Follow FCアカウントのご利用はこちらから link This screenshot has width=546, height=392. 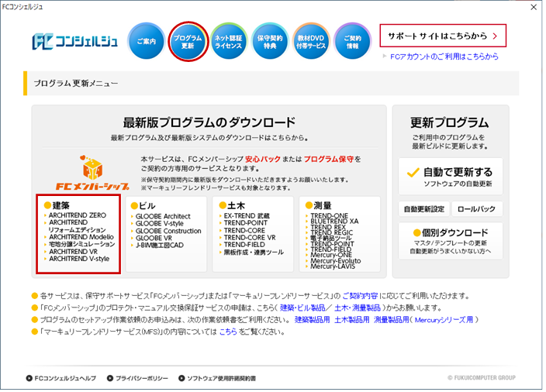444,57
